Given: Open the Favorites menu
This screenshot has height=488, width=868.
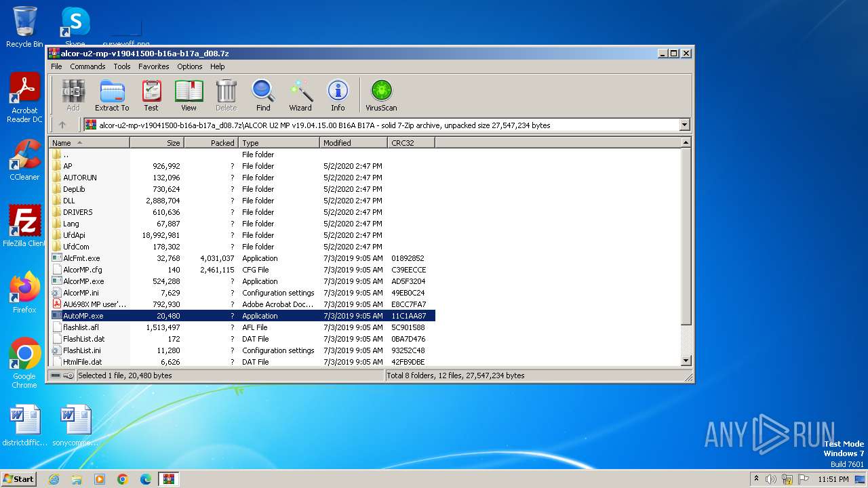Looking at the screenshot, I should pos(154,66).
